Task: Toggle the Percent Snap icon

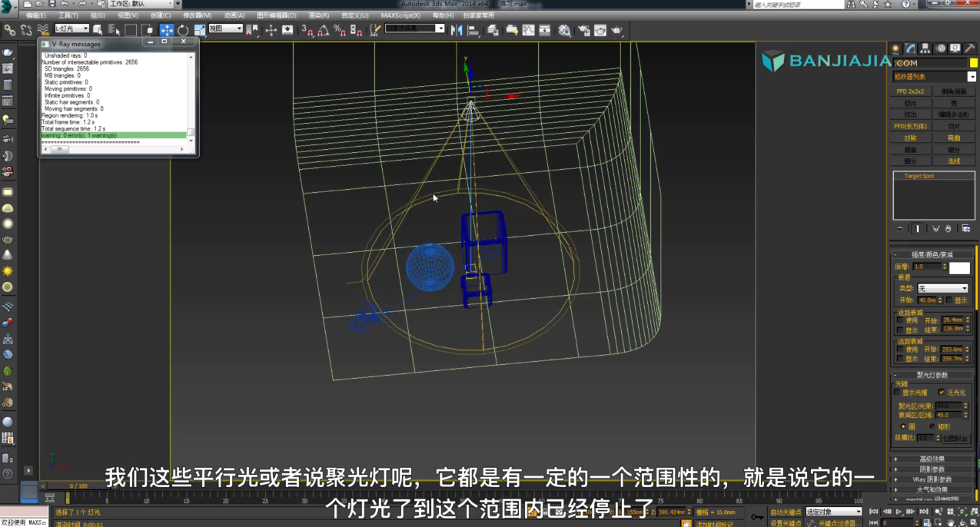Action: [340, 30]
